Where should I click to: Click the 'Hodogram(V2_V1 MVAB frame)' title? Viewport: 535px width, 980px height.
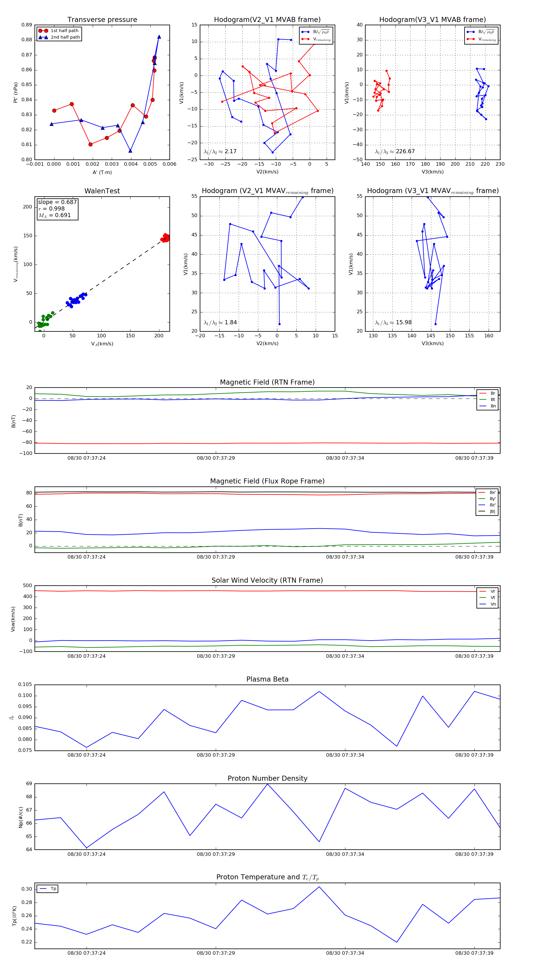[x=267, y=20]
